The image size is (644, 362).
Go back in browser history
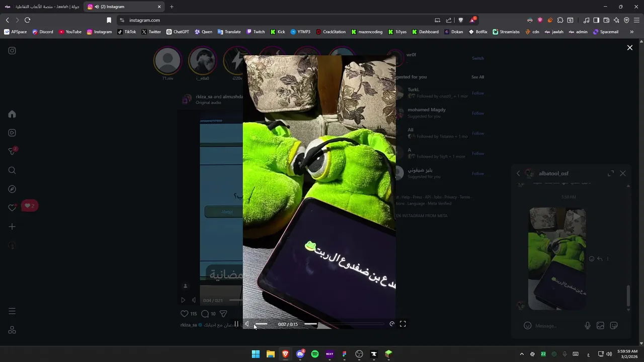[7, 20]
